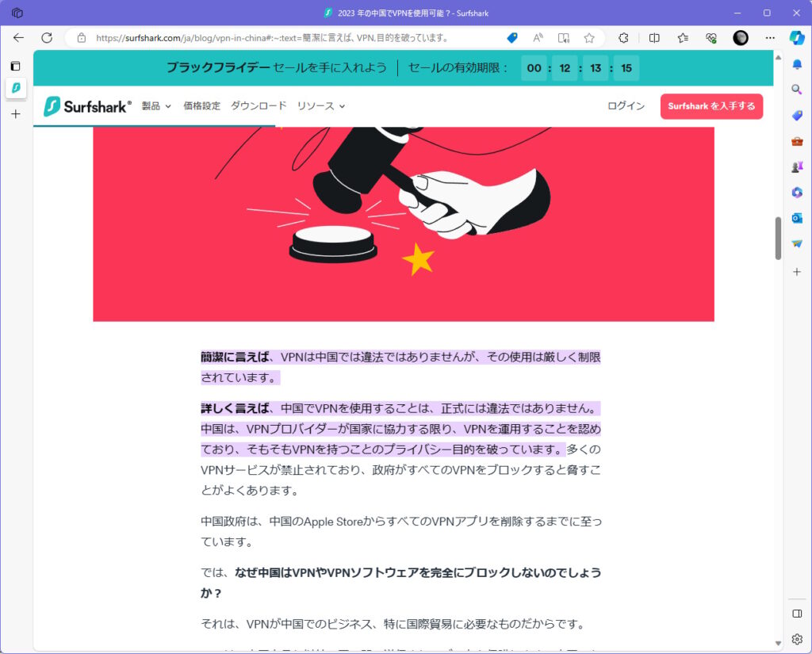Open Drop paper plane icon in sidebar

[x=797, y=243]
